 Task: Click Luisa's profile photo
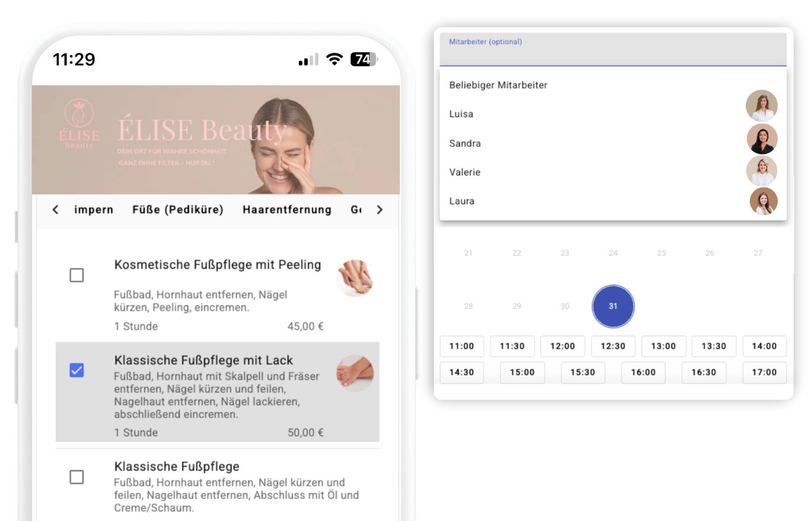(x=762, y=106)
